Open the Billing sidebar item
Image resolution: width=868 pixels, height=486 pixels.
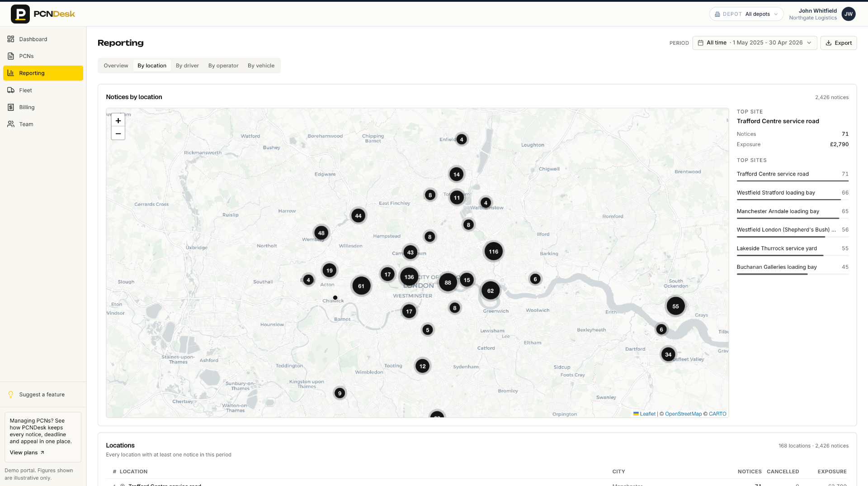click(x=43, y=107)
